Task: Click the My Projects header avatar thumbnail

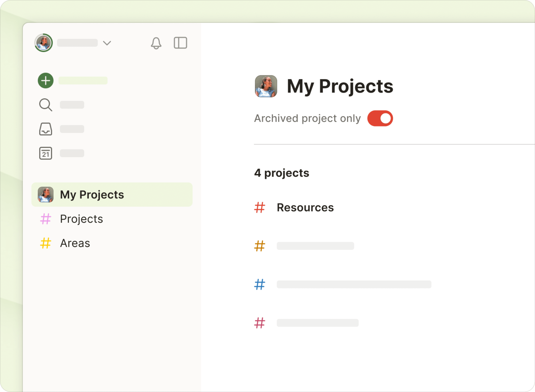Action: coord(266,86)
